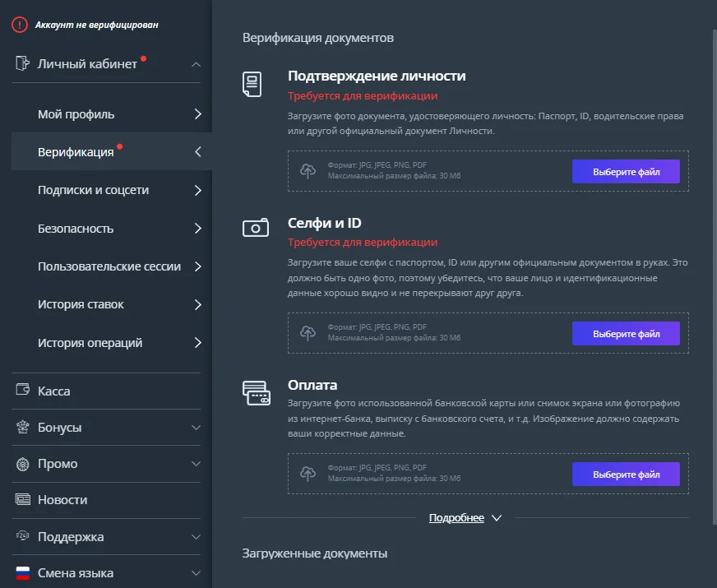Click the Новости newspaper icon
The width and height of the screenshot is (717, 588).
[23, 499]
